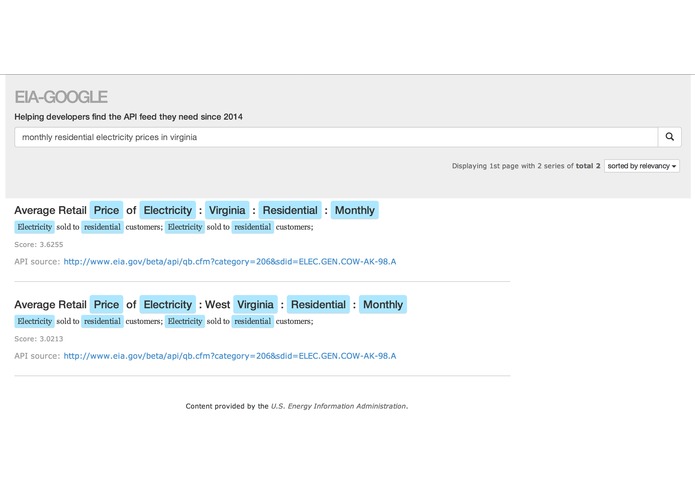Viewport: 695px width, 494px height.
Task: Click 'Price' tag in the West Virginia result title
Action: [x=106, y=305]
